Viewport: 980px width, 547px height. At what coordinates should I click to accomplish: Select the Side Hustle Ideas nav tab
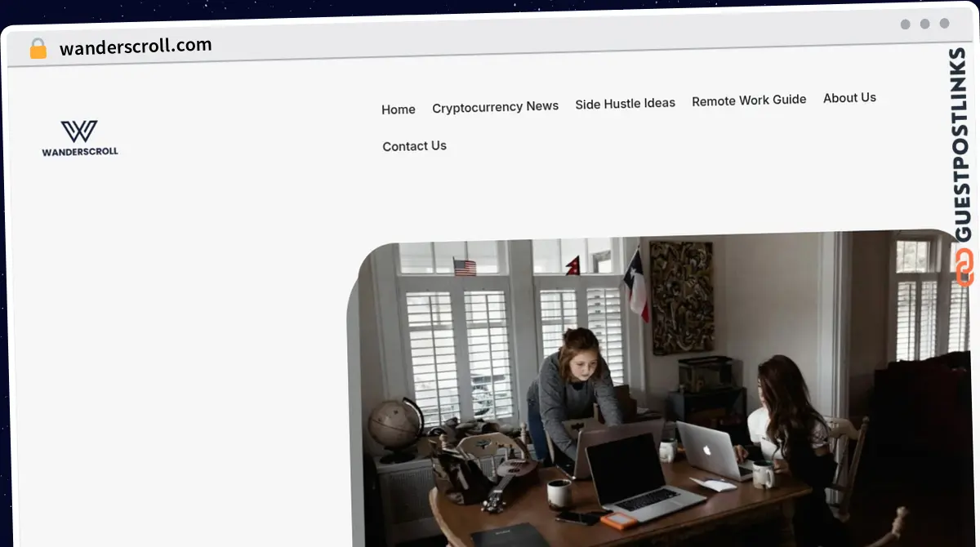coord(625,103)
